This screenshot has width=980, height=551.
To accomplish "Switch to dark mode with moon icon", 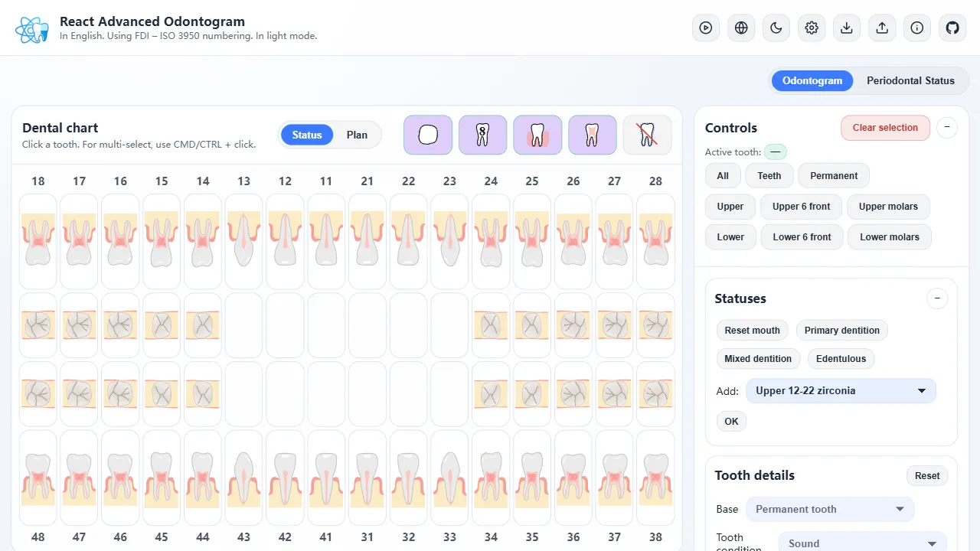I will tap(776, 28).
